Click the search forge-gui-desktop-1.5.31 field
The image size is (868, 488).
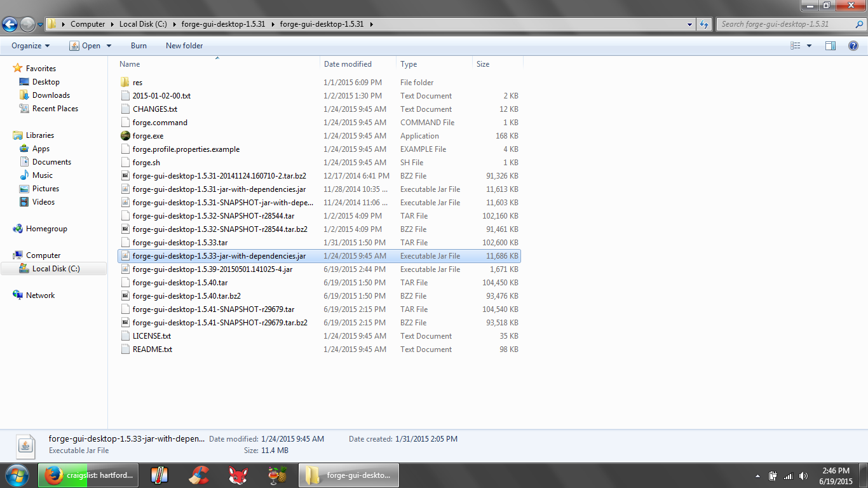click(x=785, y=24)
